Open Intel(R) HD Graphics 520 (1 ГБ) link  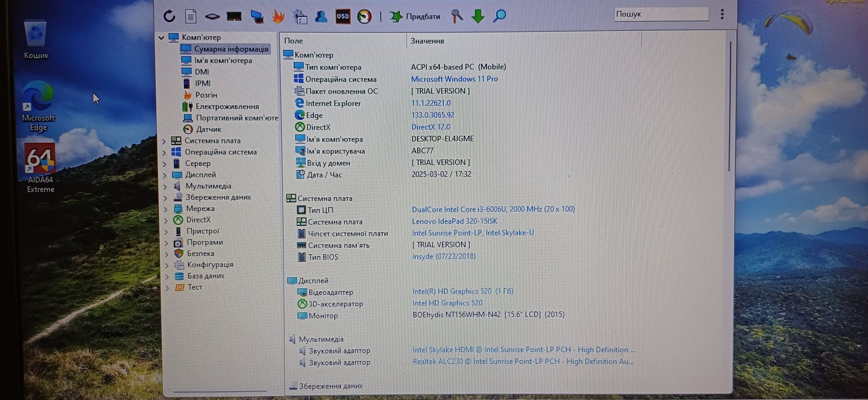(x=463, y=291)
